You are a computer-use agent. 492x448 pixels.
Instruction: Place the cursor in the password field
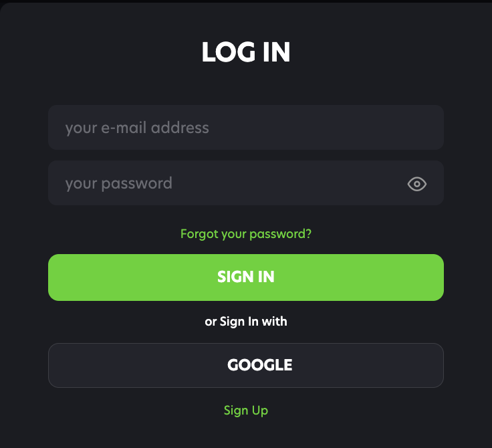(227, 183)
